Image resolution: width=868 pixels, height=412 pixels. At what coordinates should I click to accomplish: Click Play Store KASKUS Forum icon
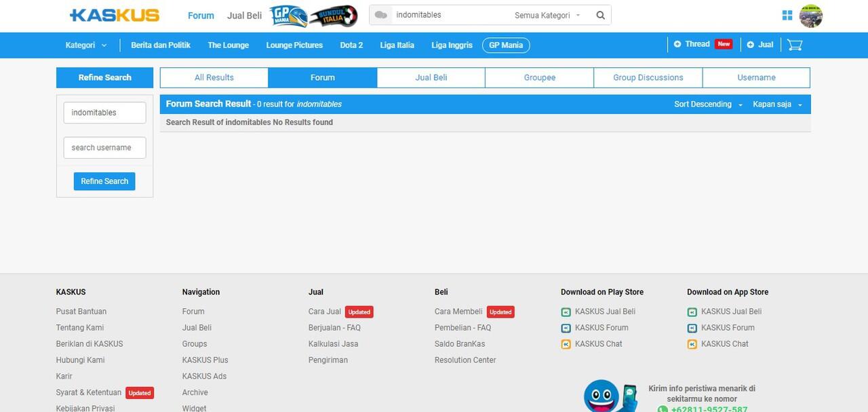(566, 329)
